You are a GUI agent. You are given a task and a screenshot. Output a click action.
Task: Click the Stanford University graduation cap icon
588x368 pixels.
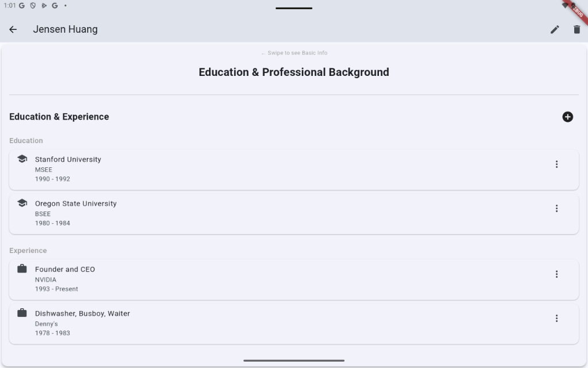pos(22,159)
